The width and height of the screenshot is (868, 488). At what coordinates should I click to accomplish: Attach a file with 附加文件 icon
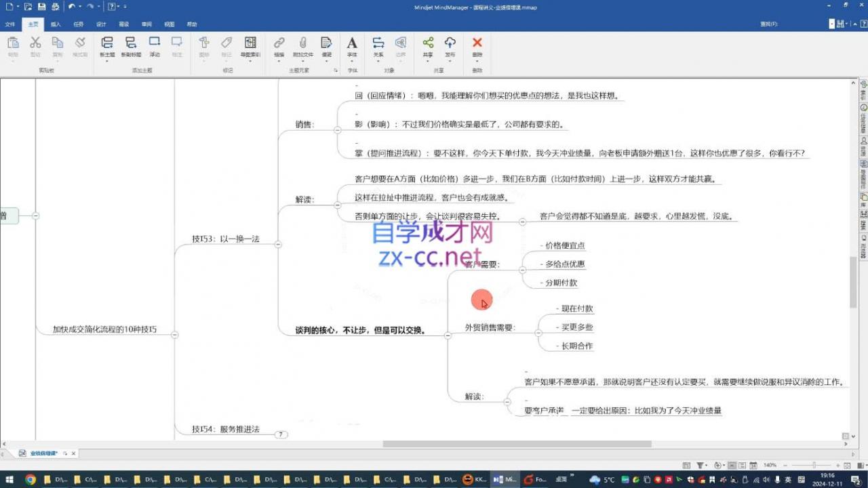(302, 44)
